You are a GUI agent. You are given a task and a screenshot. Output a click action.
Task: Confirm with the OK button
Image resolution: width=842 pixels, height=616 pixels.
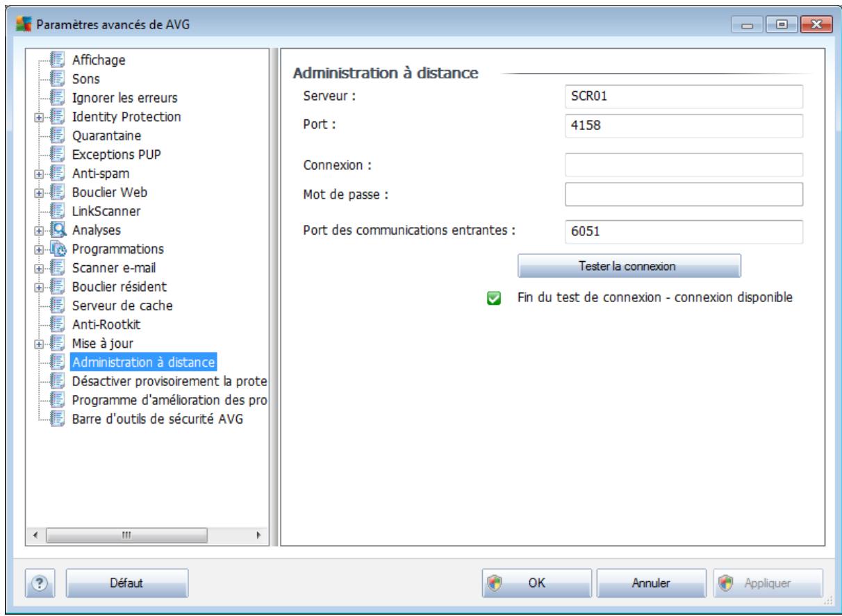tap(537, 583)
